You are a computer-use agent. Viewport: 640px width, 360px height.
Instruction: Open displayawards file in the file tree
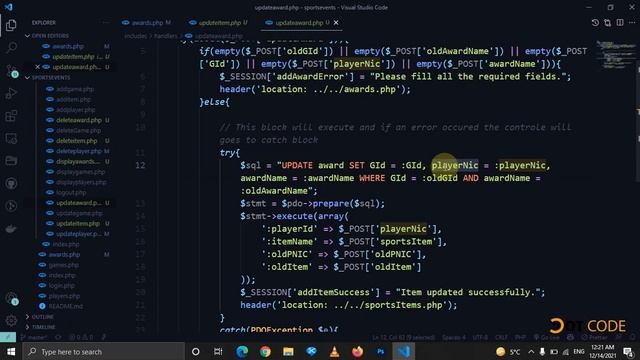click(78, 161)
